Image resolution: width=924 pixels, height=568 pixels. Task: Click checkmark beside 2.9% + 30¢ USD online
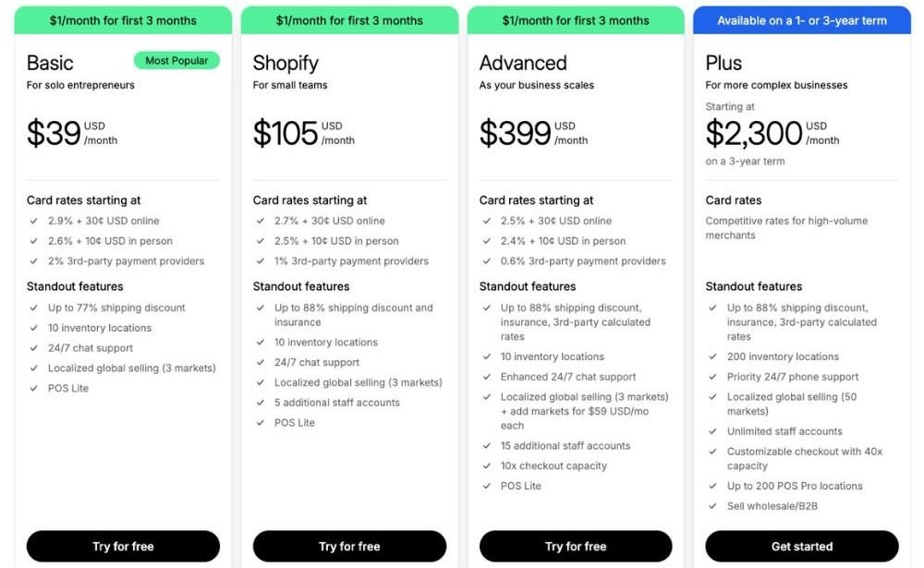point(33,221)
